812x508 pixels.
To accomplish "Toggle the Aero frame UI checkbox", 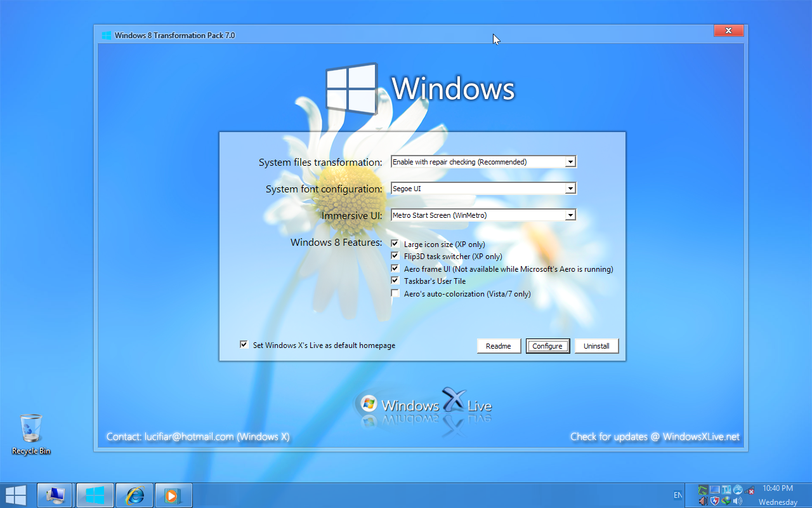I will [395, 269].
